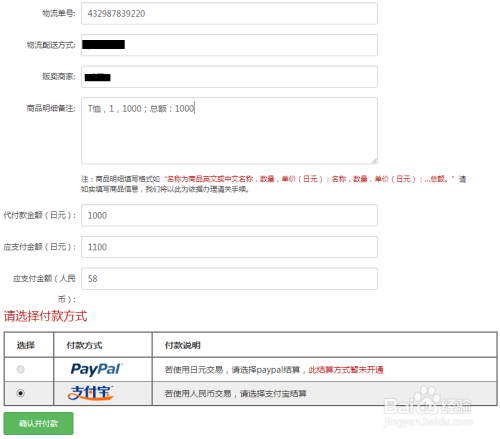This screenshot has width=500, height=439.
Task: Click the Alipay description 若使用人民币交易 text
Action: coord(236,394)
